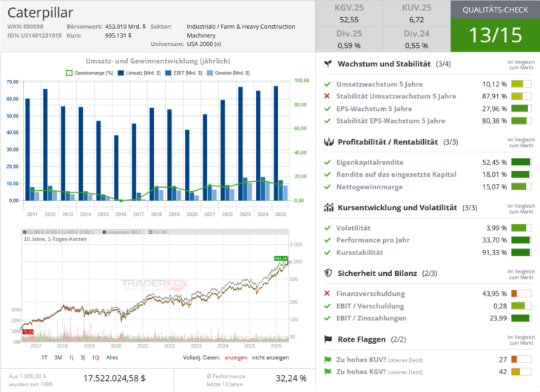This screenshot has height=392, width=540.
Task: Click market comparison bar for Zu hohes KGV?
Action: point(521,372)
